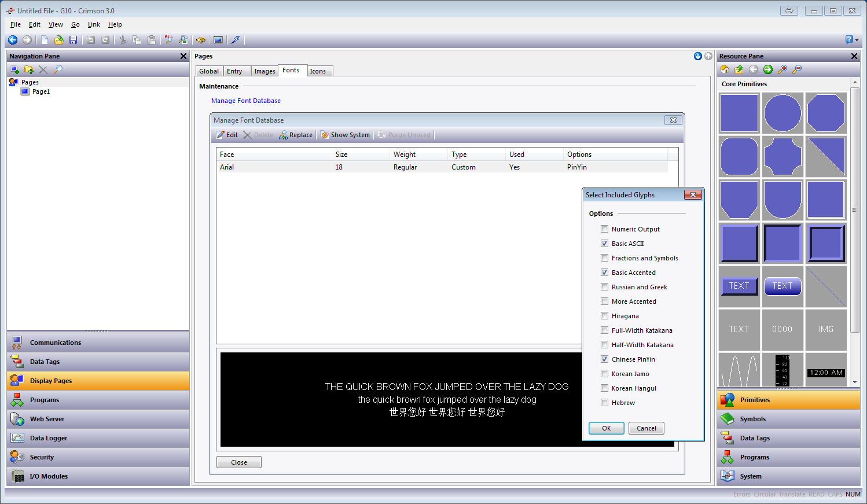Click the Close button in Manage Font Database
This screenshot has height=504, width=867.
coord(239,462)
